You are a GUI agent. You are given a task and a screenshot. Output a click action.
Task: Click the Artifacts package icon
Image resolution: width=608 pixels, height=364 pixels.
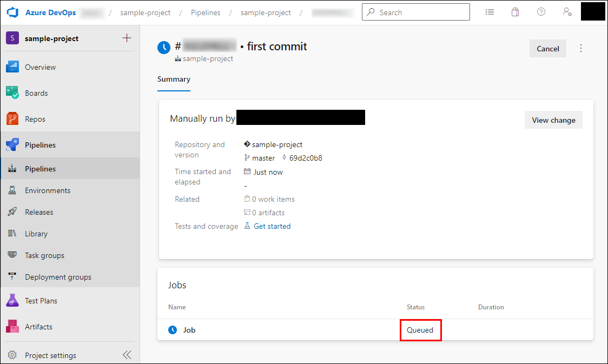click(12, 326)
